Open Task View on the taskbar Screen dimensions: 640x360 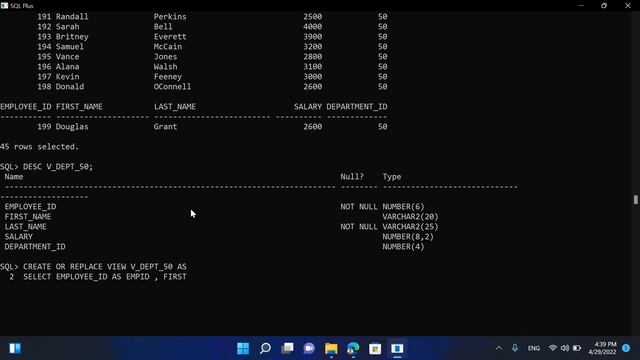point(287,348)
